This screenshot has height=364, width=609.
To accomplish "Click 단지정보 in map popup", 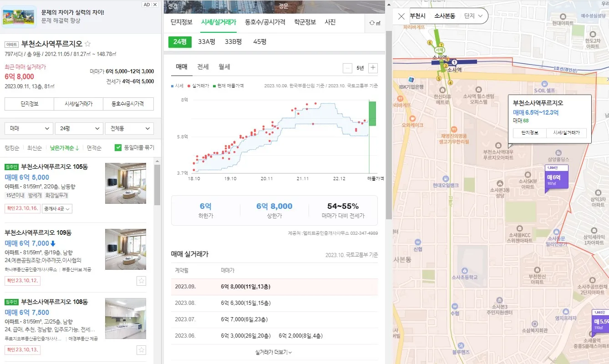I will click(530, 133).
